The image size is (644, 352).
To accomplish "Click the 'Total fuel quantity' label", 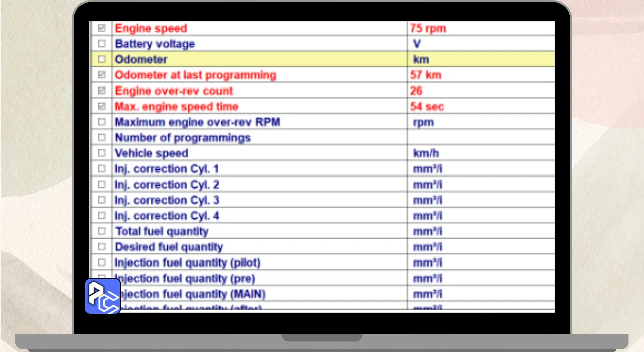I will [162, 231].
